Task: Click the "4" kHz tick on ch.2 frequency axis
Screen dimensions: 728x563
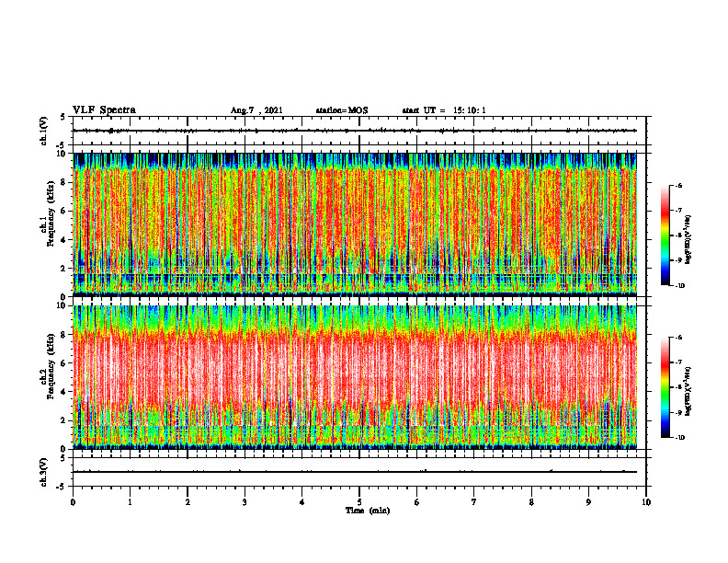Action: click(x=63, y=392)
